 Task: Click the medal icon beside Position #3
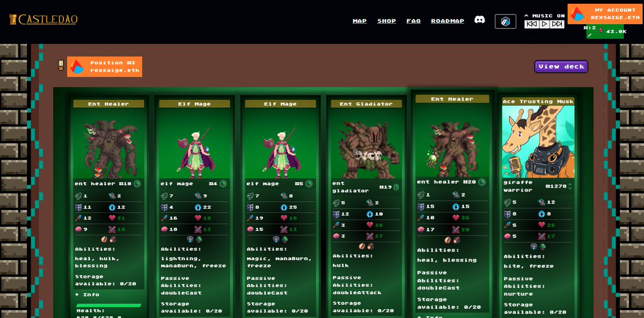point(61,65)
